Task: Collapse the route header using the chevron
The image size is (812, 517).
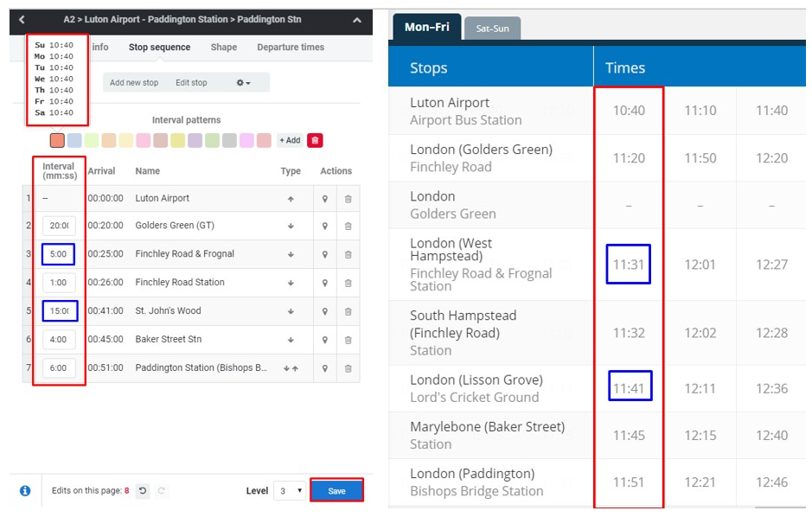Action: pos(356,19)
